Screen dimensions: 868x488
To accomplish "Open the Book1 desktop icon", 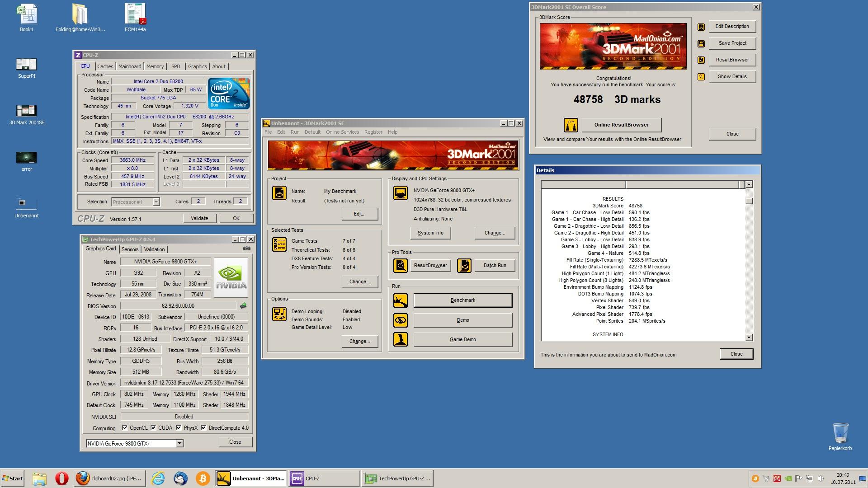I will [27, 17].
